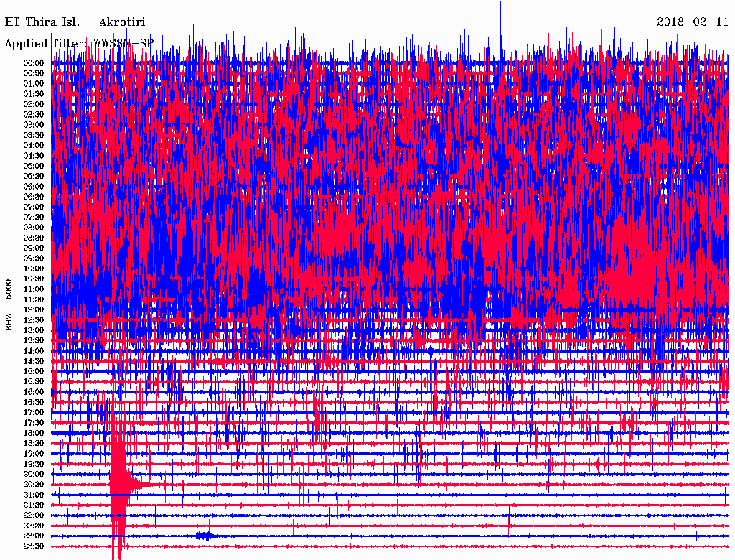Click the vertical EHZ - 5000 axis label
The height and width of the screenshot is (560, 735).
pyautogui.click(x=9, y=304)
